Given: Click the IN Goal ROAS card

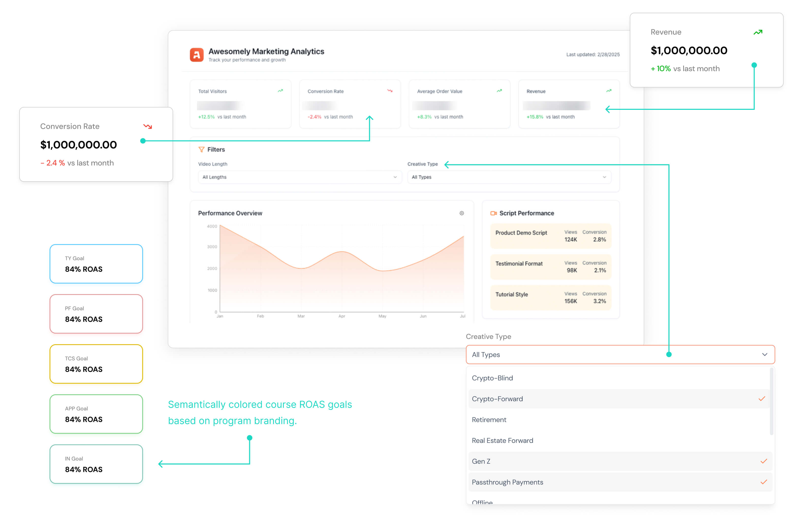Looking at the screenshot, I should point(96,464).
